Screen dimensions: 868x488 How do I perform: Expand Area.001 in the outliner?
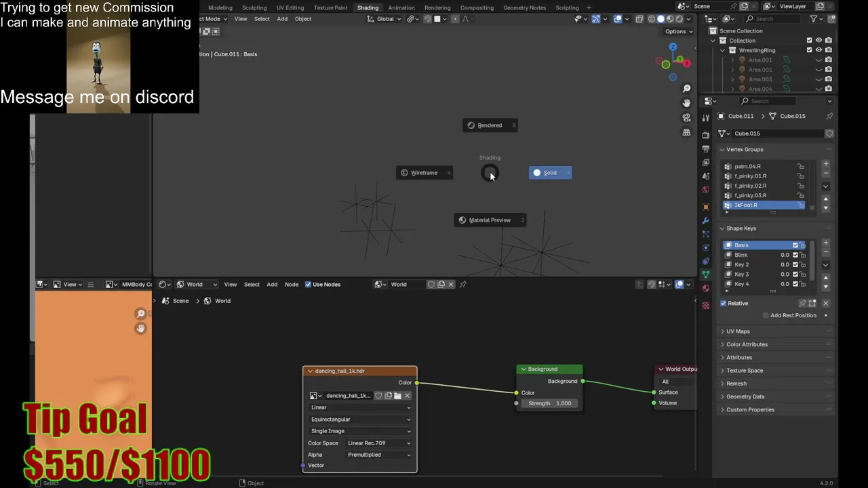732,60
